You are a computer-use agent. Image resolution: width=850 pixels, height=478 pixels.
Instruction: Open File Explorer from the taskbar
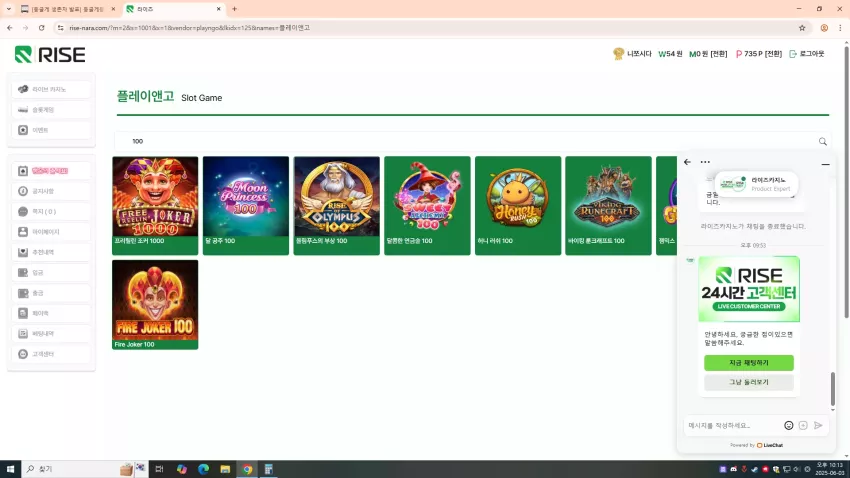click(x=225, y=469)
